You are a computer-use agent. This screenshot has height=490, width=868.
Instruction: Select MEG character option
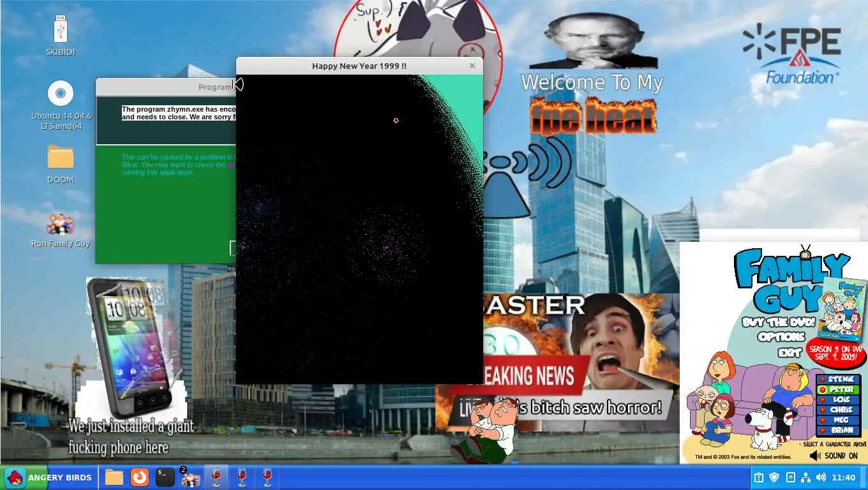click(839, 420)
